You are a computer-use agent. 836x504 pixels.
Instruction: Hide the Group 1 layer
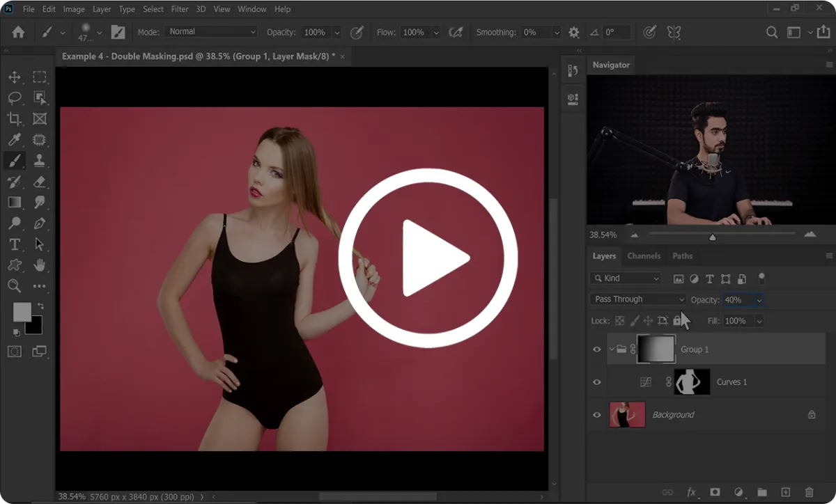click(596, 349)
